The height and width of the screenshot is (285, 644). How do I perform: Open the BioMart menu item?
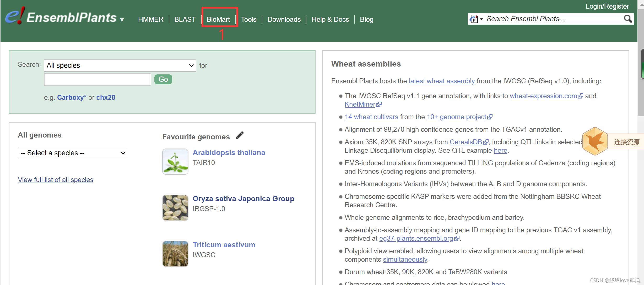click(x=218, y=19)
